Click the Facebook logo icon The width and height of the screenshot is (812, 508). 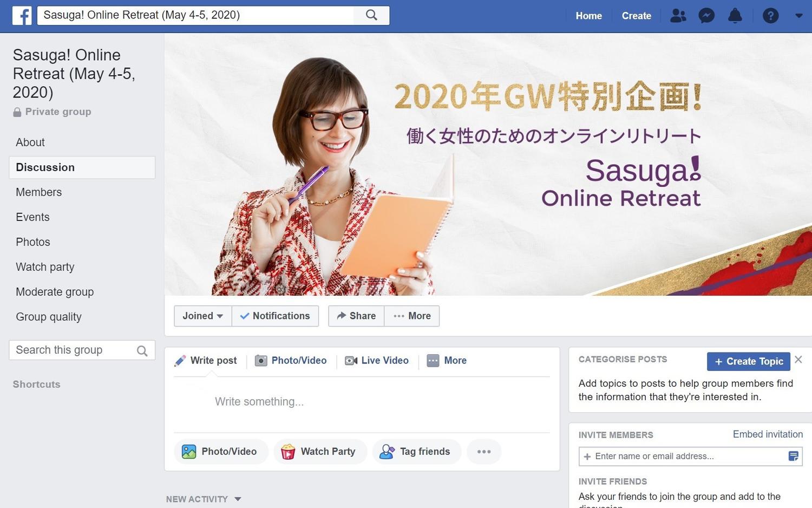click(22, 16)
